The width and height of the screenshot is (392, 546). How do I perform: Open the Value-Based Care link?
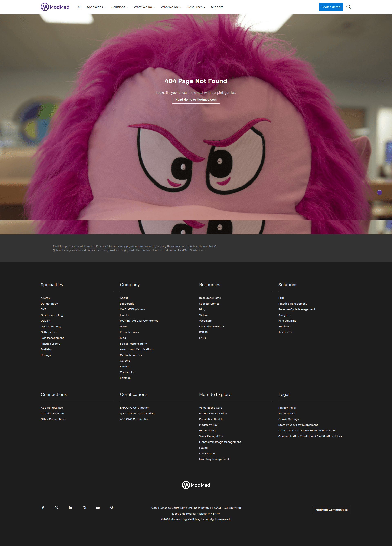(210, 408)
